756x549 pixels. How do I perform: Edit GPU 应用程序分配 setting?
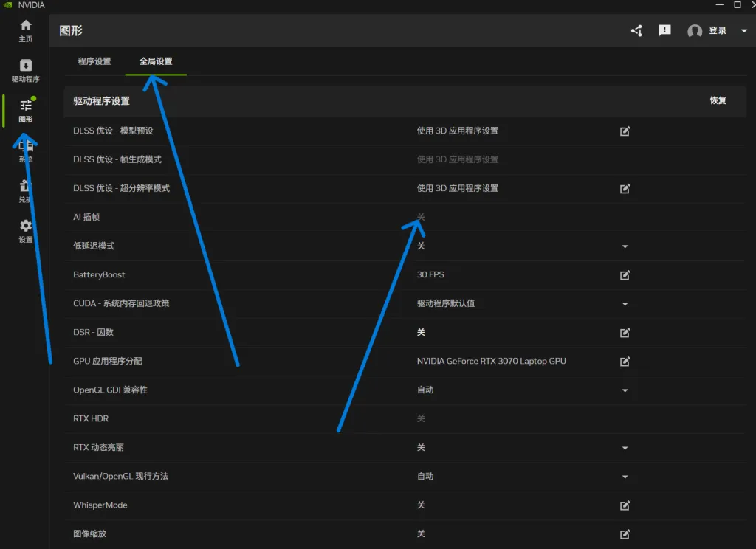pos(625,362)
